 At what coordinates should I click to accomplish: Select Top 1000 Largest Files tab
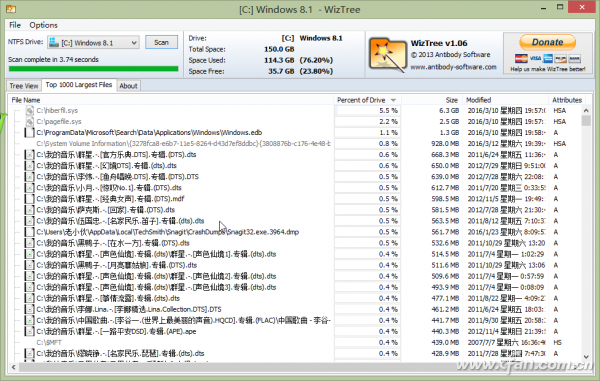click(x=79, y=85)
